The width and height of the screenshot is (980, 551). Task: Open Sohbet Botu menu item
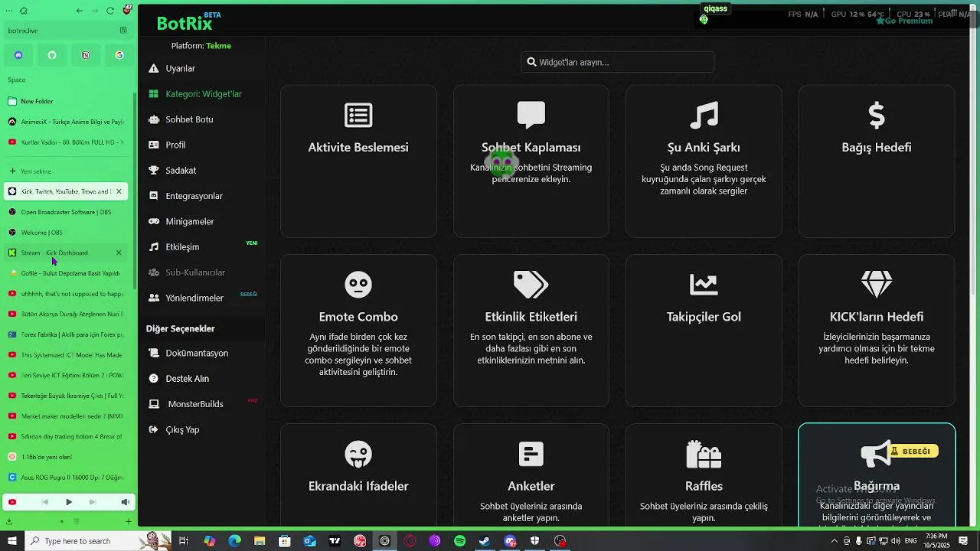tap(189, 119)
